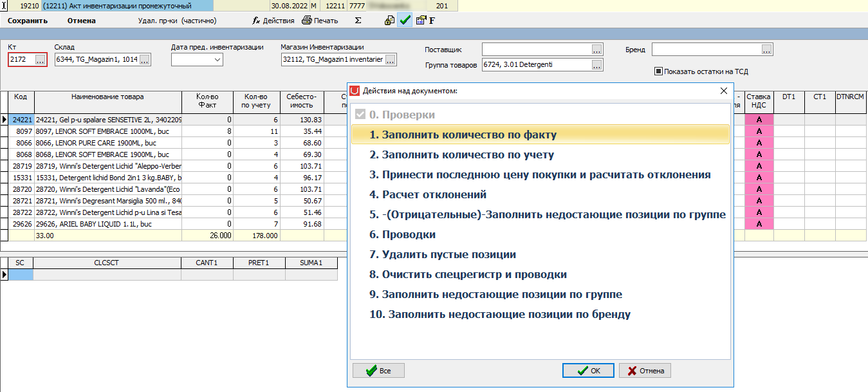This screenshot has height=392, width=868.
Task: Click the Печать printer button
Action: [320, 21]
